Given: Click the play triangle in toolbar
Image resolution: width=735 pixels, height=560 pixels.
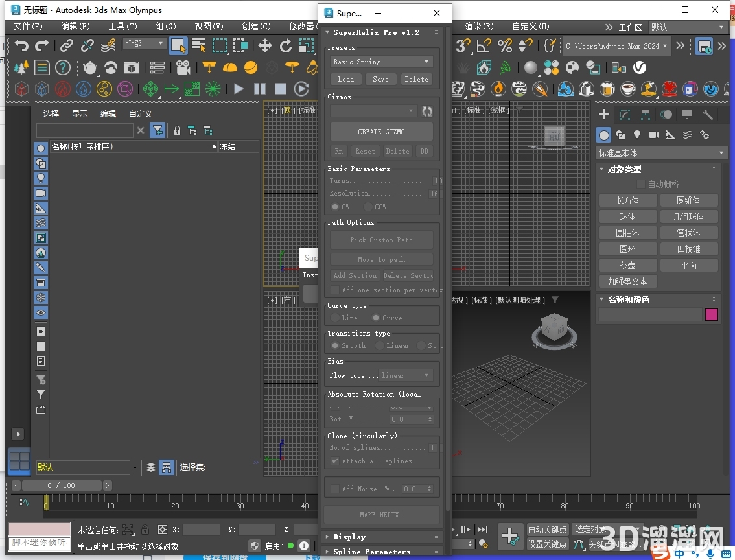Looking at the screenshot, I should click(x=239, y=89).
